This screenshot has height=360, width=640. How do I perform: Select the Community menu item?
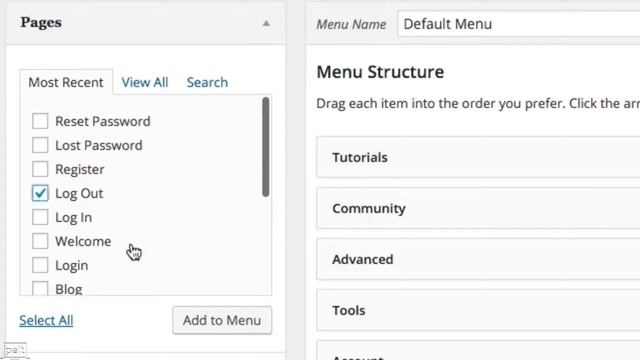[x=478, y=209]
